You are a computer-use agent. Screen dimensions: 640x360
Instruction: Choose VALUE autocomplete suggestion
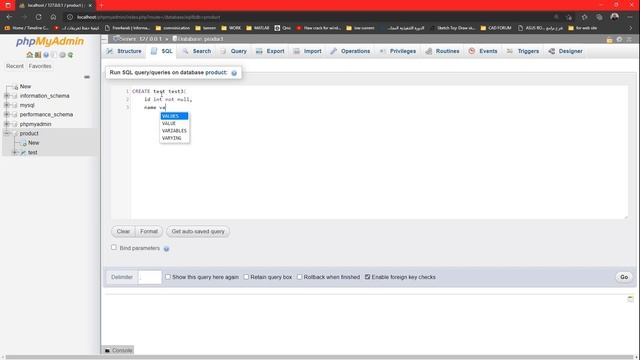click(x=174, y=123)
